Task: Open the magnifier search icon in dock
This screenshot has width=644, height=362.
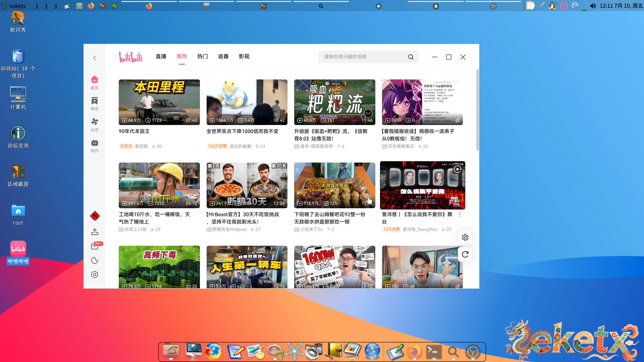Action: tap(453, 352)
